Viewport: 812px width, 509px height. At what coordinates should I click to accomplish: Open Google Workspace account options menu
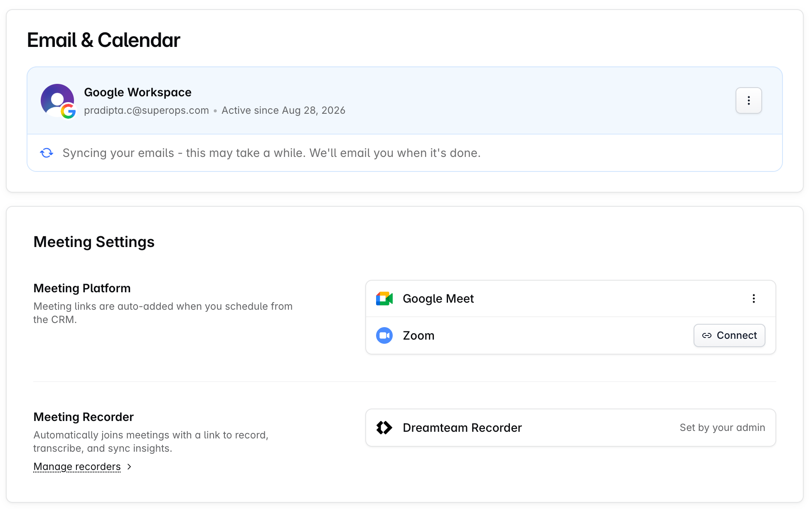[748, 100]
